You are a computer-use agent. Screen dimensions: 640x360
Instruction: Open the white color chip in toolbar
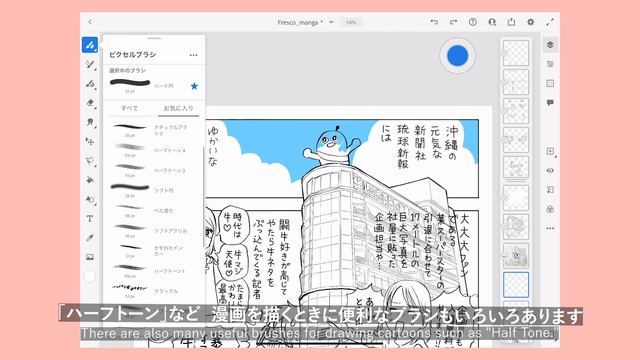coord(90,276)
